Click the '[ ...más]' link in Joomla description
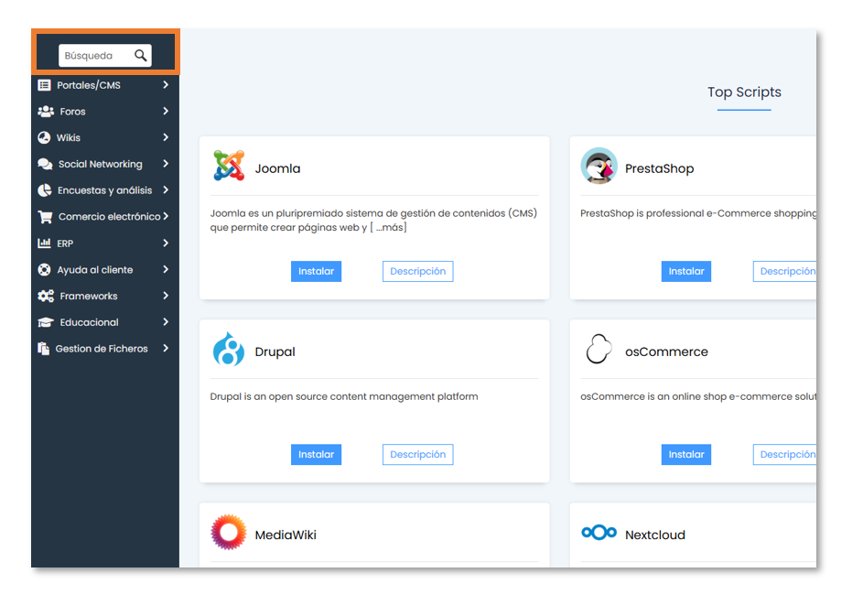Screen dimensions: 863x616 coord(388,227)
